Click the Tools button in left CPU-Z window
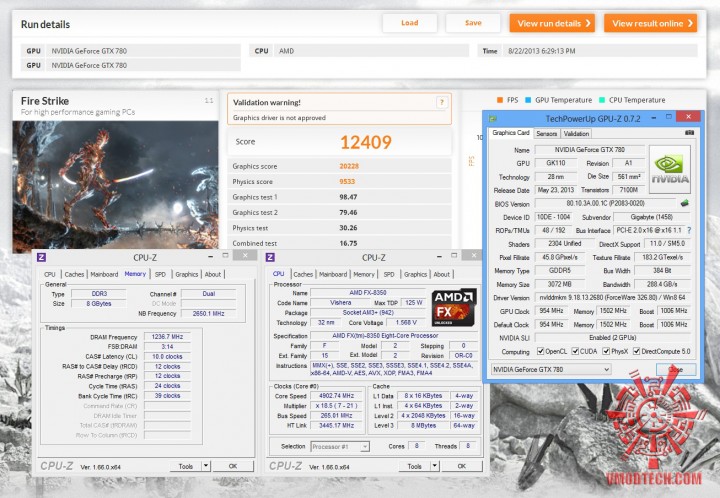This screenshot has width=720, height=498. (x=186, y=466)
